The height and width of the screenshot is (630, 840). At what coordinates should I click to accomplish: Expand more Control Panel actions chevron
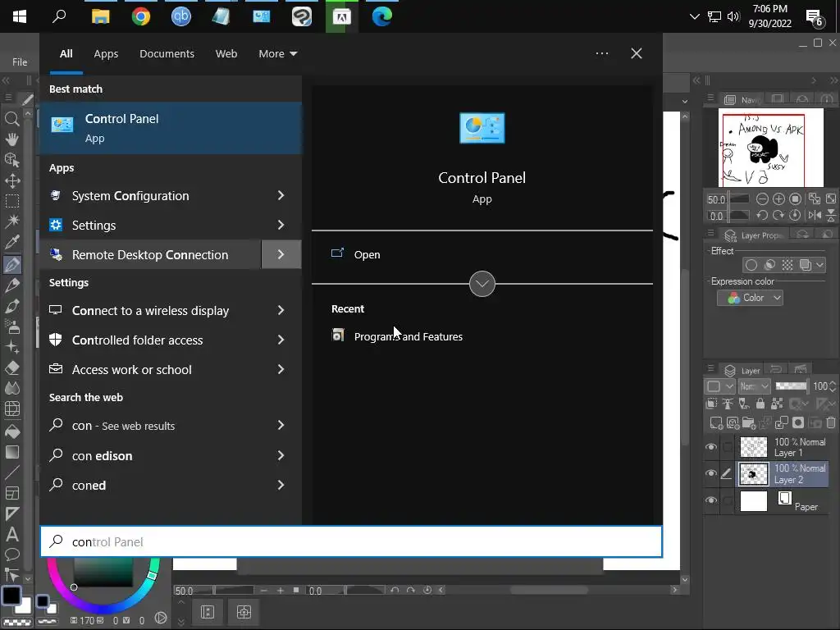[x=482, y=284]
